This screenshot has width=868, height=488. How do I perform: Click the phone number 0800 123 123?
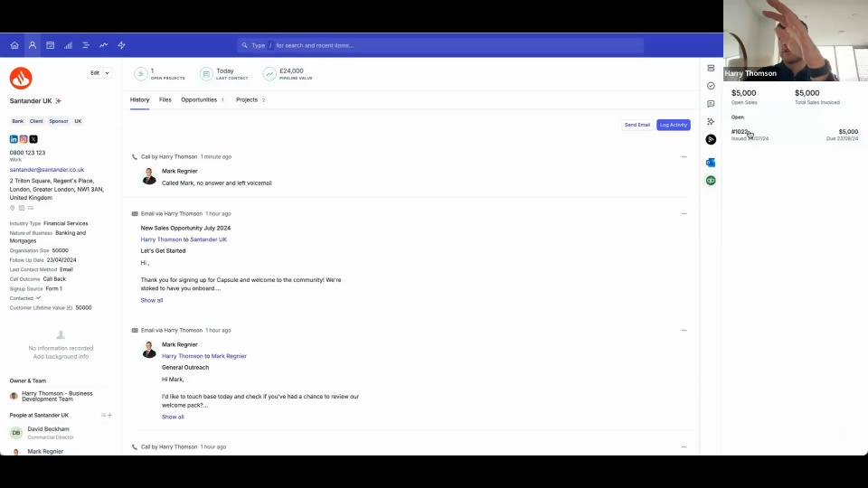click(27, 153)
